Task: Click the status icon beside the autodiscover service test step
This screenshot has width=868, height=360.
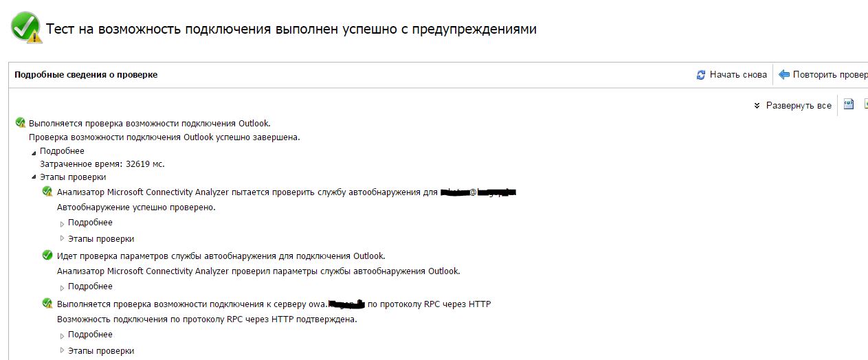Action: (x=47, y=192)
